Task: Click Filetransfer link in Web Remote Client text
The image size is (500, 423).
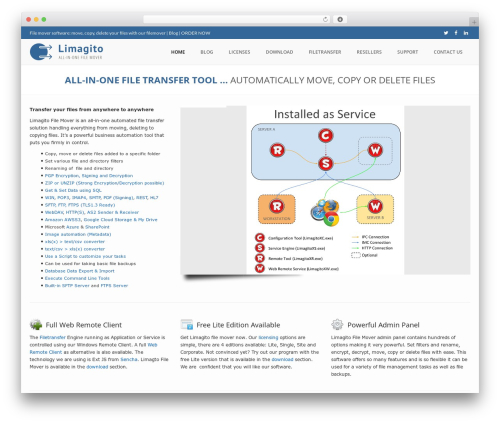Action: (x=53, y=337)
